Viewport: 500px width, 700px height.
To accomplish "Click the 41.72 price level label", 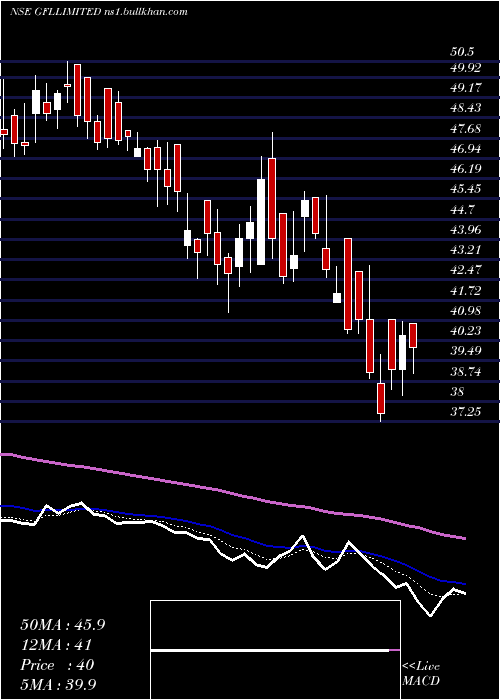I will pos(465,291).
